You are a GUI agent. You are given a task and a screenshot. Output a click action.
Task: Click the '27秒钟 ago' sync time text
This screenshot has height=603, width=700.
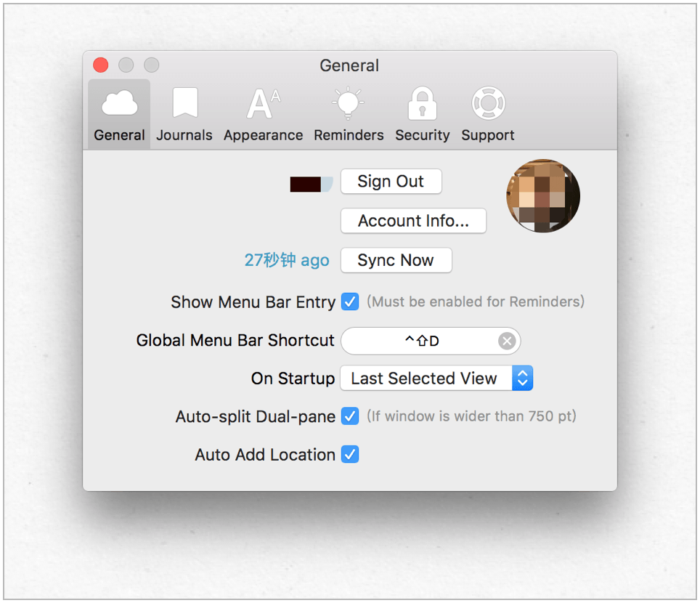pos(287,260)
